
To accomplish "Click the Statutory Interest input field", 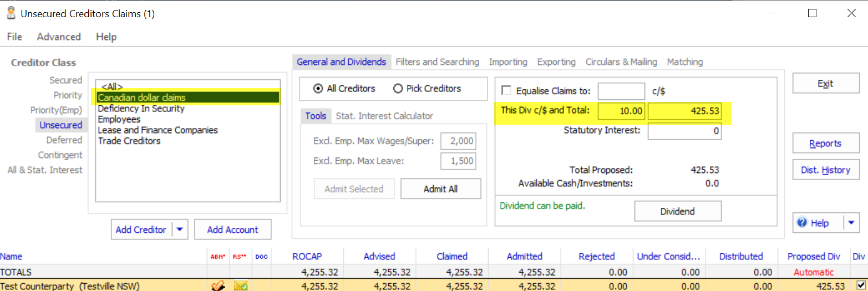I will (x=684, y=131).
